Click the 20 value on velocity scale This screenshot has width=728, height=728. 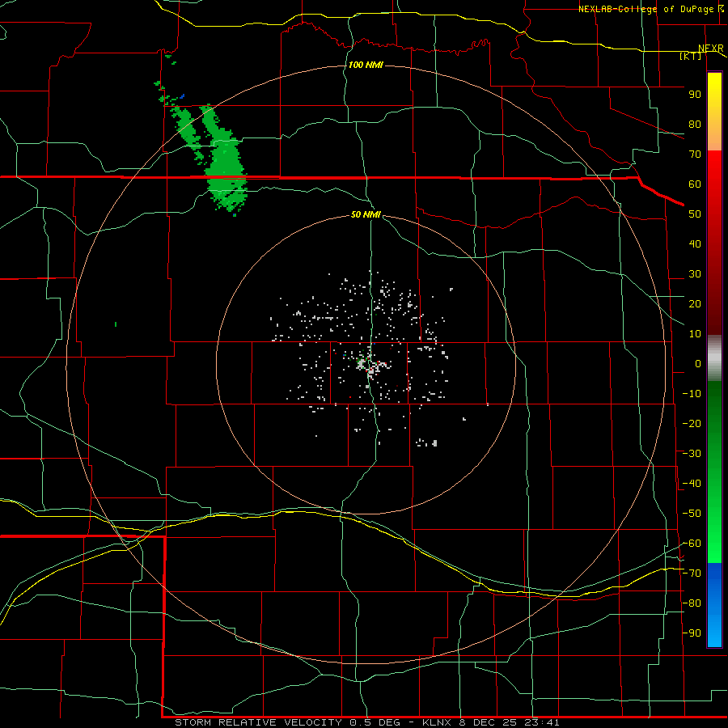(x=695, y=303)
